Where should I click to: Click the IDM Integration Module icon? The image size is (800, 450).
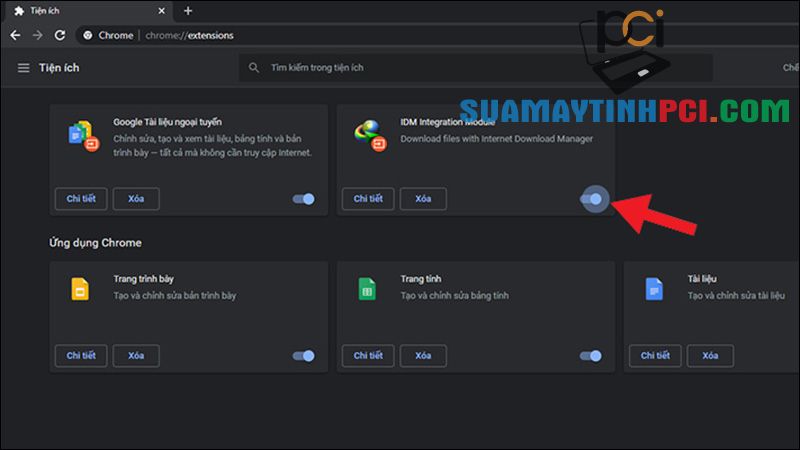click(x=369, y=136)
